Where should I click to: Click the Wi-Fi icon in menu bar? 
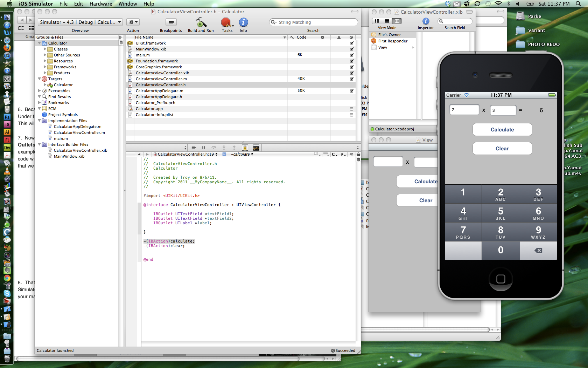coord(498,4)
